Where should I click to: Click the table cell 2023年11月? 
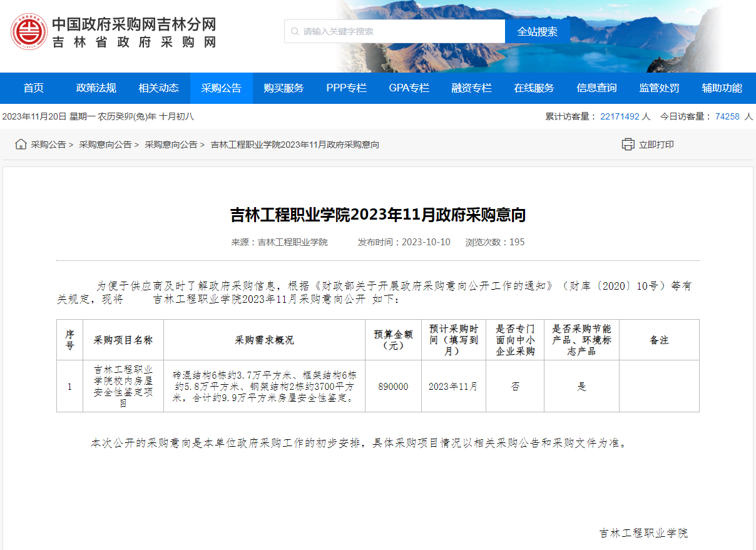click(453, 386)
